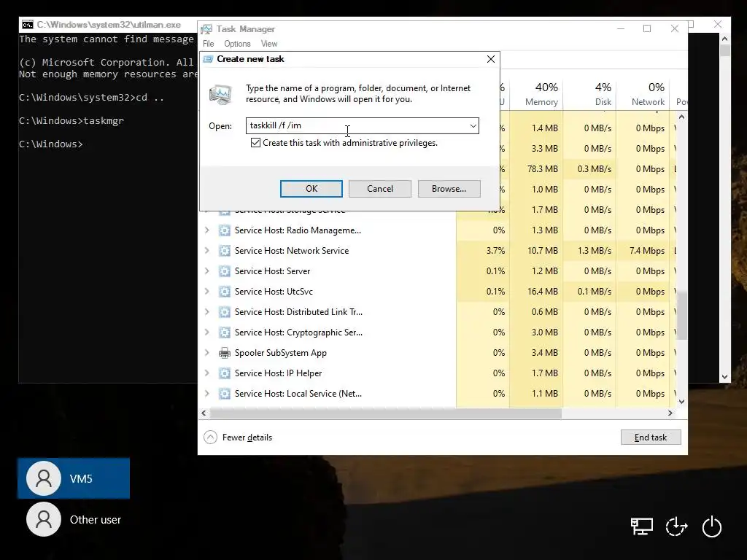Expand Service Host: Distributed Link Tracking row
The height and width of the screenshot is (560, 747).
click(x=206, y=312)
